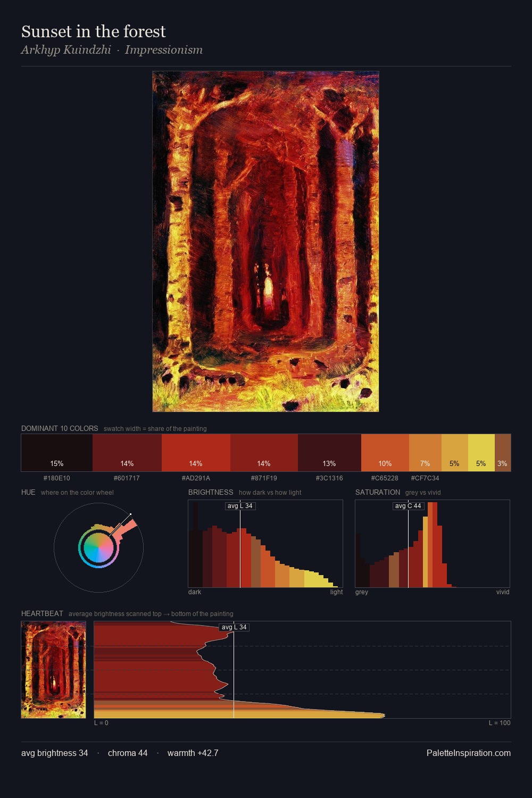Choose the 5% bright yellow swatch

pyautogui.click(x=481, y=453)
